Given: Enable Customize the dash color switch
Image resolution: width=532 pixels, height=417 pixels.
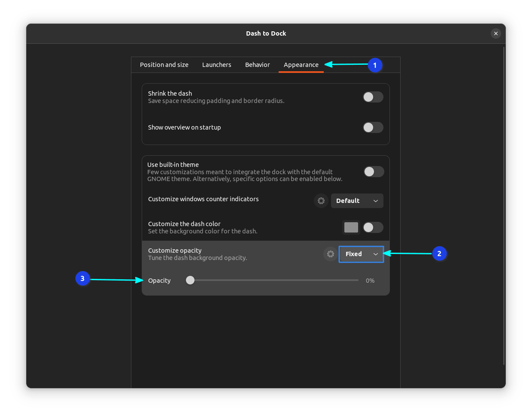Looking at the screenshot, I should (x=373, y=227).
